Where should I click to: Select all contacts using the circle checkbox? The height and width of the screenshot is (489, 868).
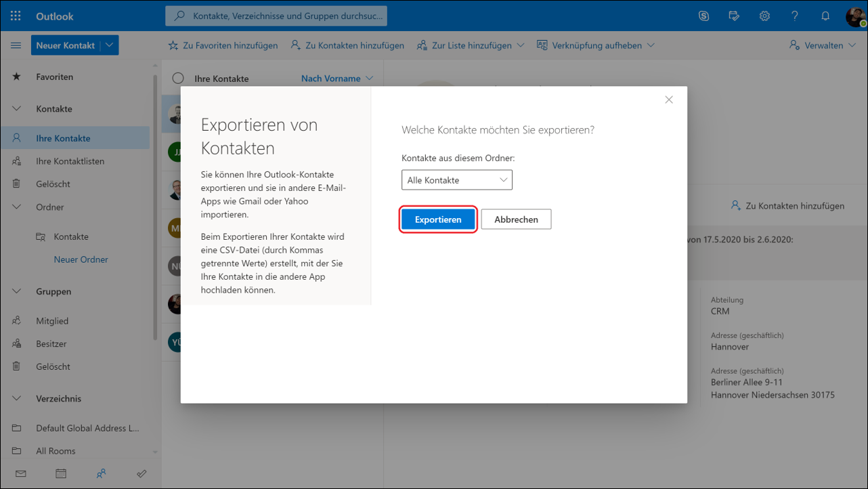coord(178,79)
